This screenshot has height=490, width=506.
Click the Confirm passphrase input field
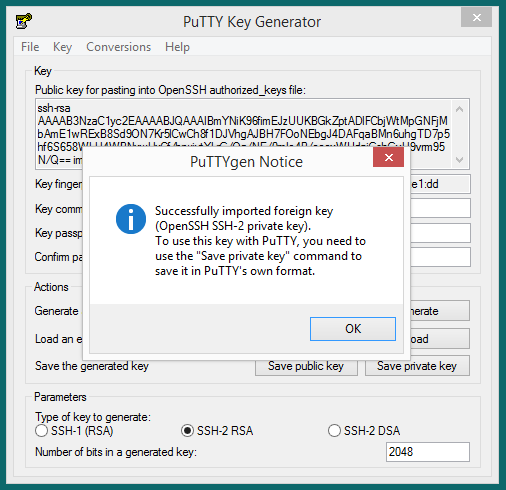[x=440, y=257]
